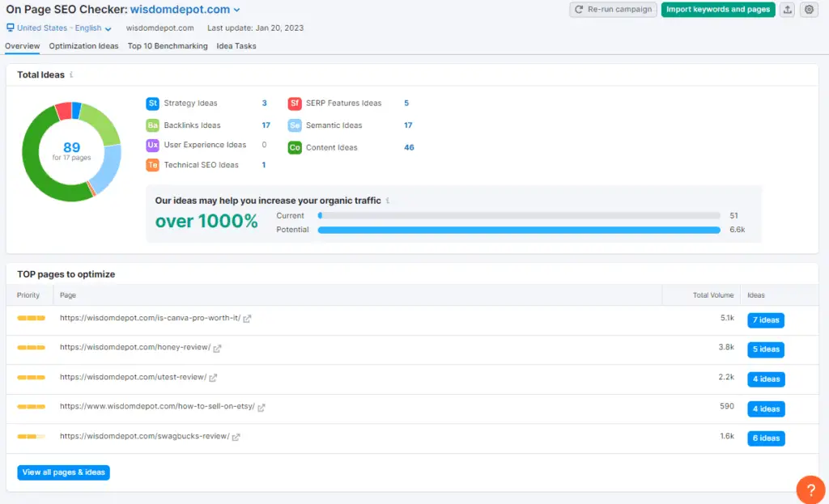The width and height of the screenshot is (829, 504).
Task: Click Strategy Ideas count 3
Action: pos(265,103)
